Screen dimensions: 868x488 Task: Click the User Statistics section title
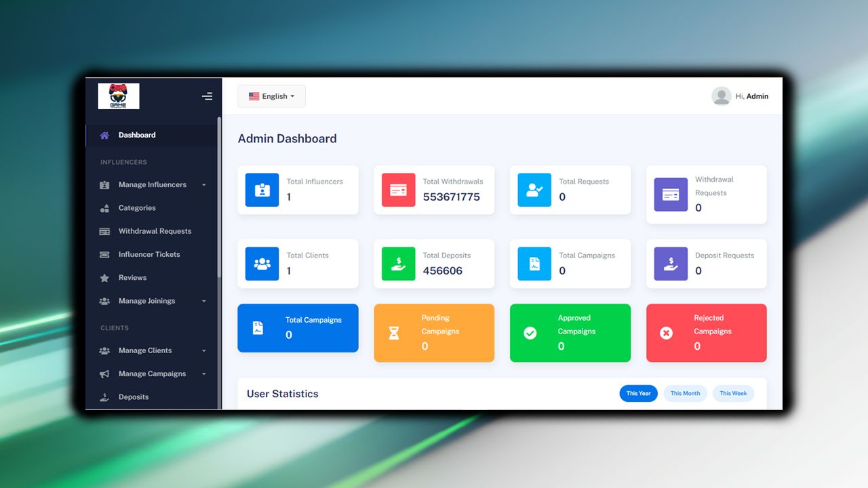tap(283, 394)
